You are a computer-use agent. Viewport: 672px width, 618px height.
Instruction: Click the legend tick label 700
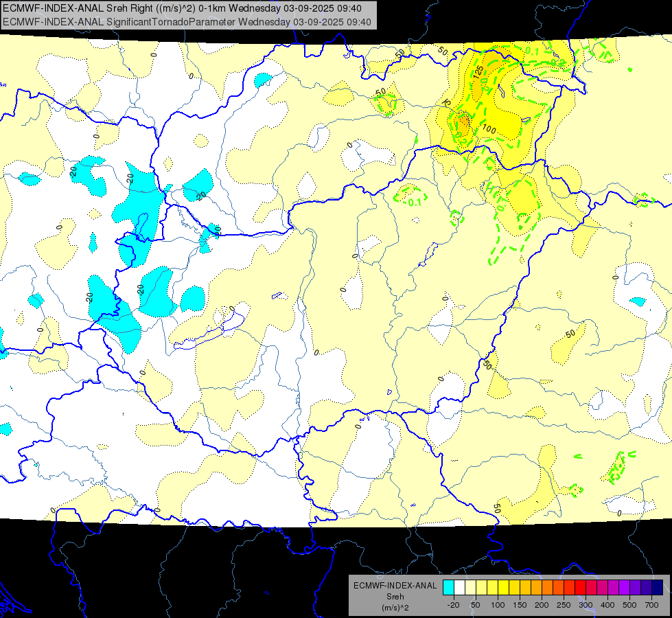pyautogui.click(x=651, y=605)
